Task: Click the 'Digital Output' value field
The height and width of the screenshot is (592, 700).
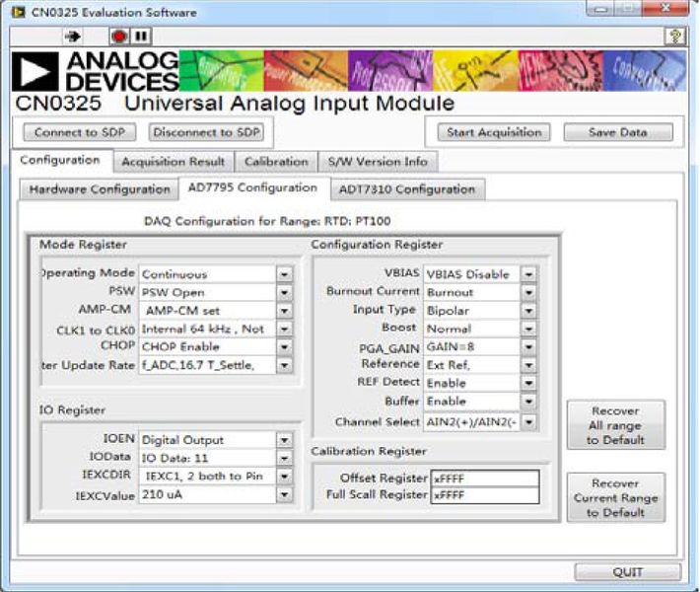Action: click(x=208, y=440)
